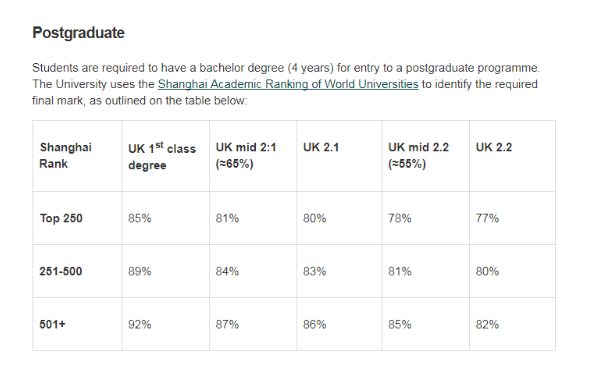Click the 86% cell in the 501+ row
592x370 pixels.
314,324
